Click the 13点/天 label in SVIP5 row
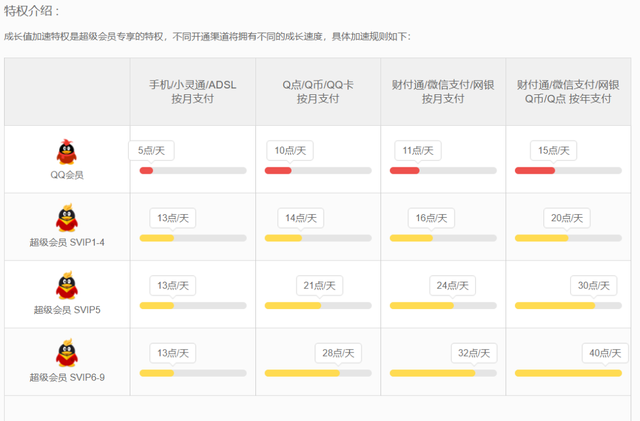The width and height of the screenshot is (640, 421). pyautogui.click(x=173, y=285)
